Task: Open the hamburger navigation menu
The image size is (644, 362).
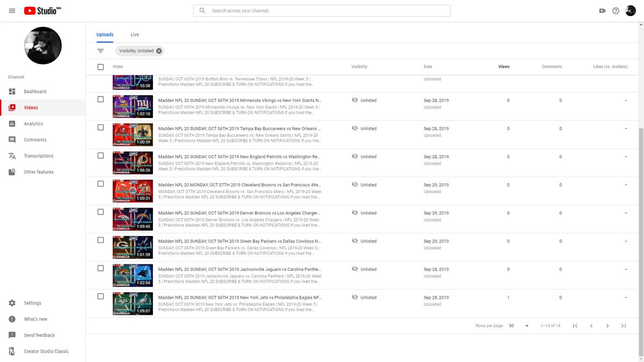Action: tap(12, 11)
